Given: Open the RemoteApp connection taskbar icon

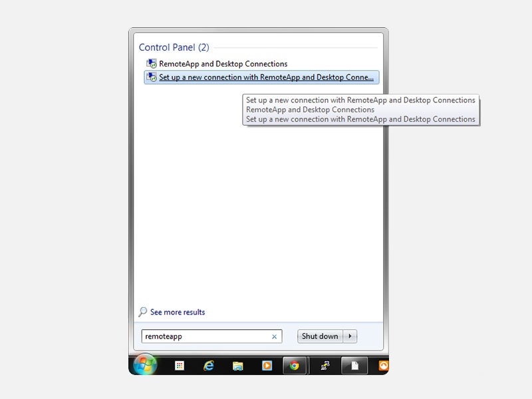Looking at the screenshot, I should (325, 365).
